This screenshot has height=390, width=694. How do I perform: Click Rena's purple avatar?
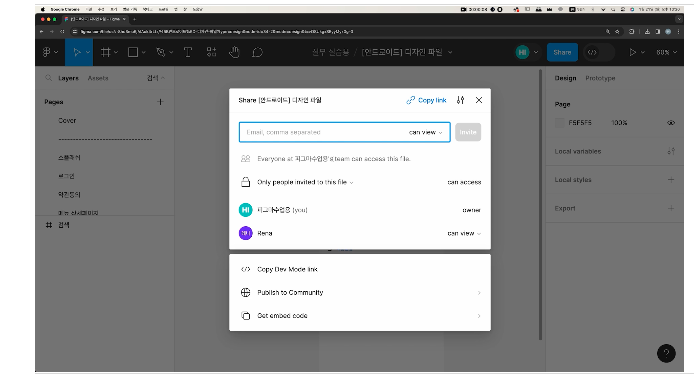tap(246, 233)
